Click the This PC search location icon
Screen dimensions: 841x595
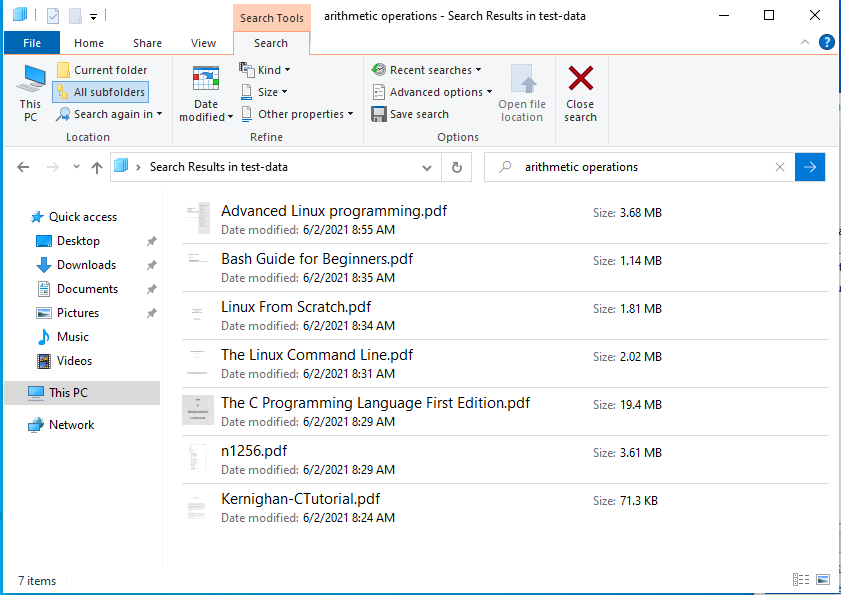tap(31, 93)
